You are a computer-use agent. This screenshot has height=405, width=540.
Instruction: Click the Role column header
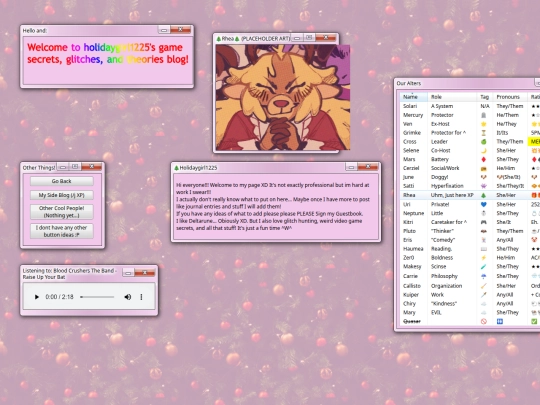pyautogui.click(x=453, y=97)
